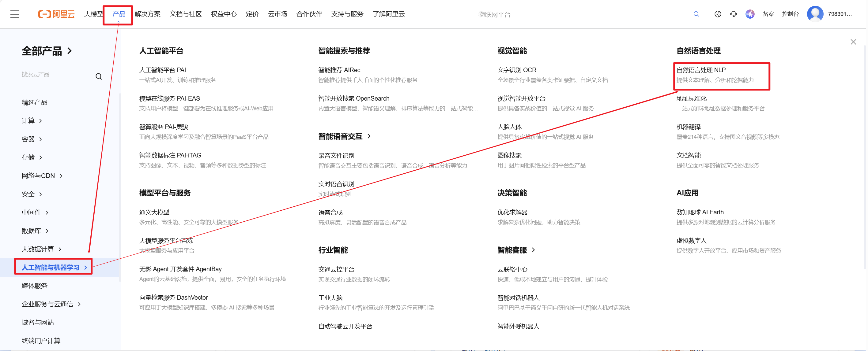The width and height of the screenshot is (868, 351).
Task: Open the customer support headset icon
Action: [733, 14]
